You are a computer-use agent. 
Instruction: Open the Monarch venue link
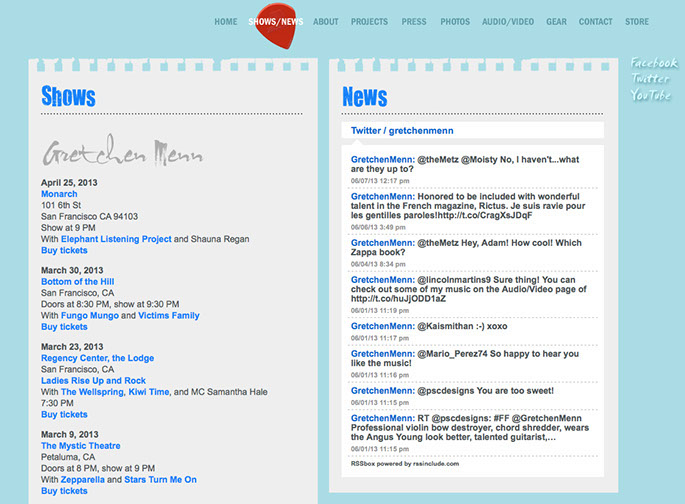tap(59, 194)
